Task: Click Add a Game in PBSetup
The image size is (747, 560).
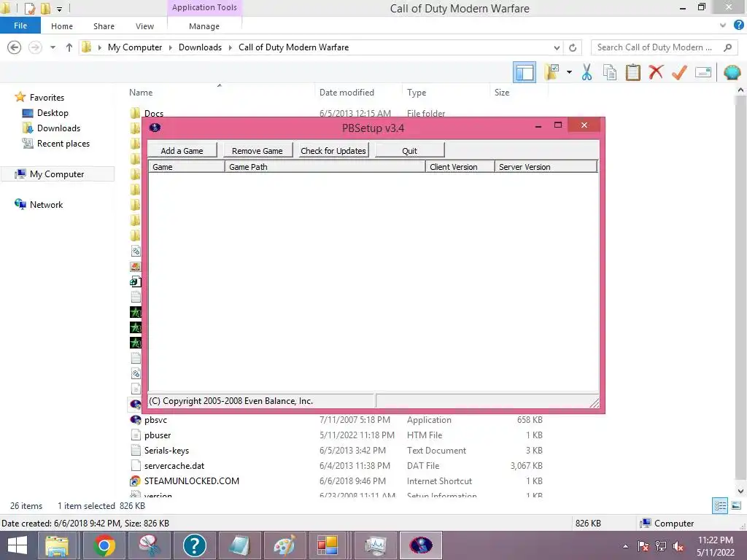Action: [182, 150]
